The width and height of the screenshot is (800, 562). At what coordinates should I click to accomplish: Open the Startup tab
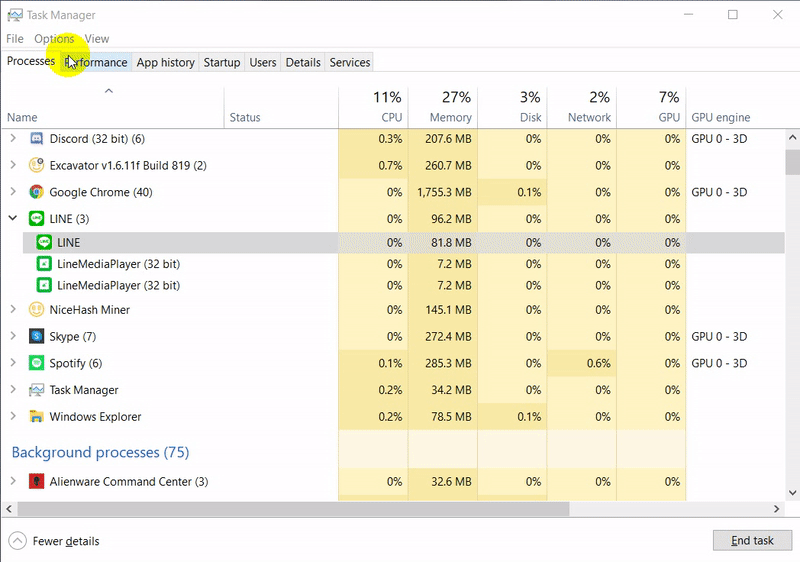(222, 62)
